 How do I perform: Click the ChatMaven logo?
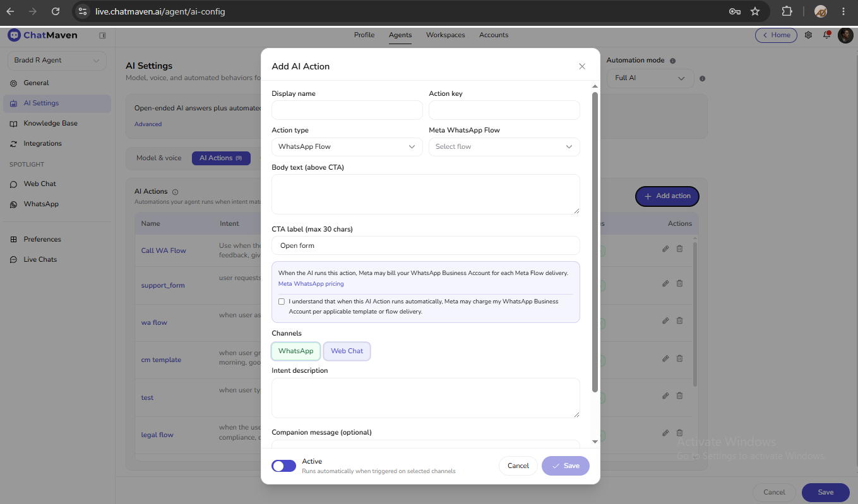coord(42,35)
